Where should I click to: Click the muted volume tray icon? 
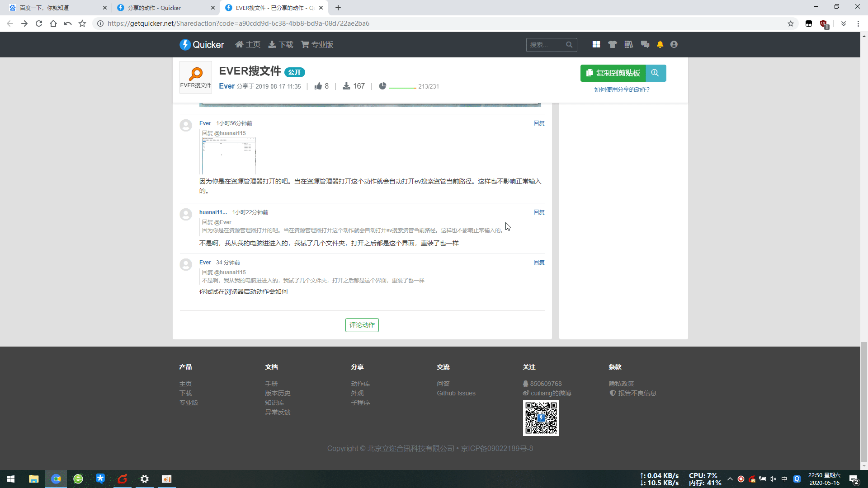pos(773,479)
